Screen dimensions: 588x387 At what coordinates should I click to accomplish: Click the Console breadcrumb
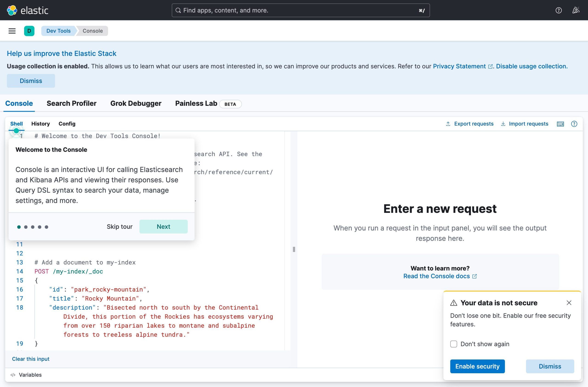[x=93, y=31]
